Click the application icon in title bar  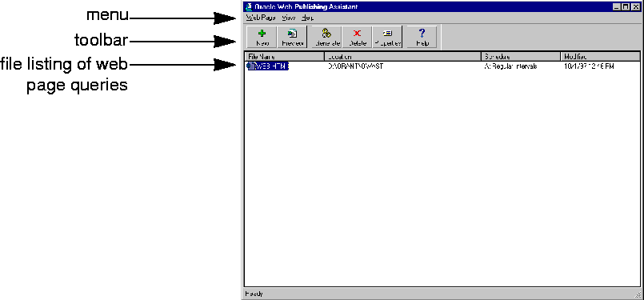(x=248, y=6)
